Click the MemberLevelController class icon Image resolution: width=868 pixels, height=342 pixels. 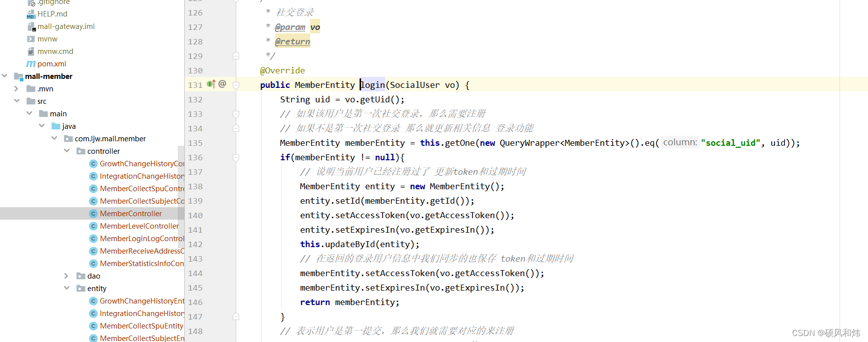pos(93,226)
